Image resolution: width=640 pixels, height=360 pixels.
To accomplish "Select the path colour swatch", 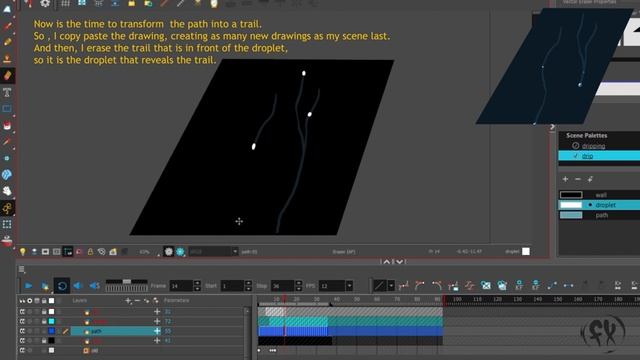I will [x=571, y=215].
